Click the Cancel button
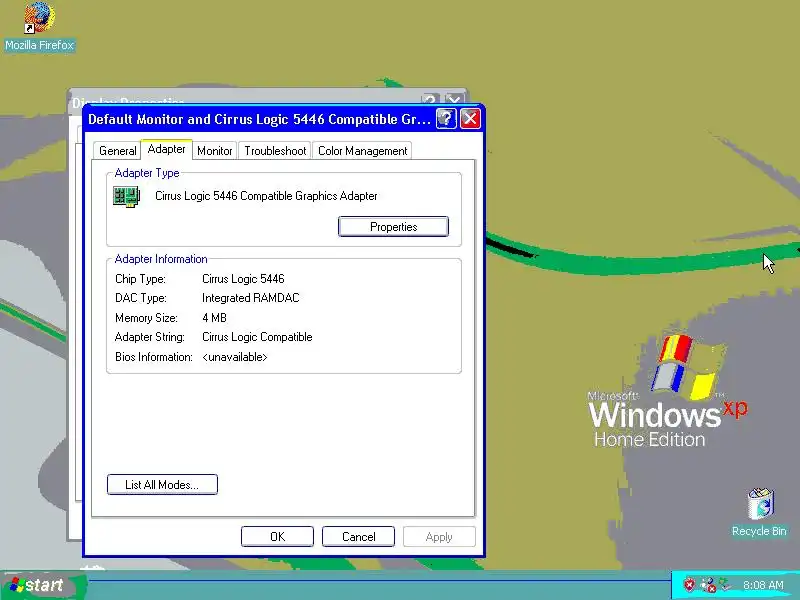The width and height of the screenshot is (800, 600). pyautogui.click(x=359, y=537)
